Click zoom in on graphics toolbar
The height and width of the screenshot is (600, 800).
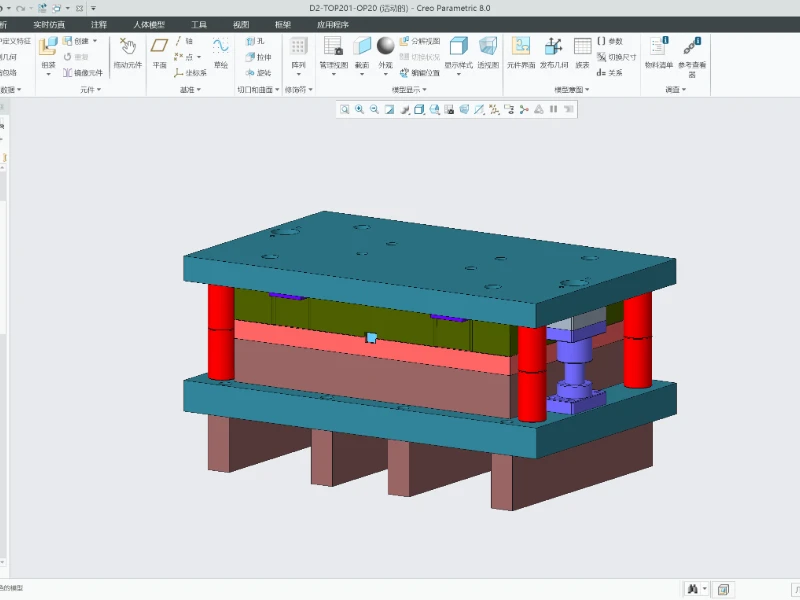[359, 109]
